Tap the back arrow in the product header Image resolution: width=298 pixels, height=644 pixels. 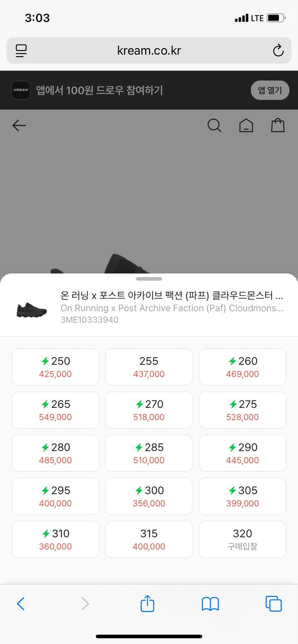(19, 125)
